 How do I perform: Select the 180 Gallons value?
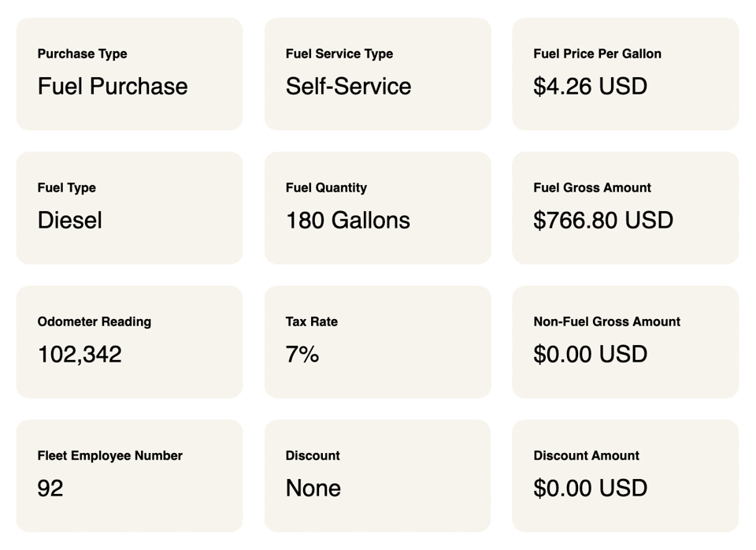(347, 220)
